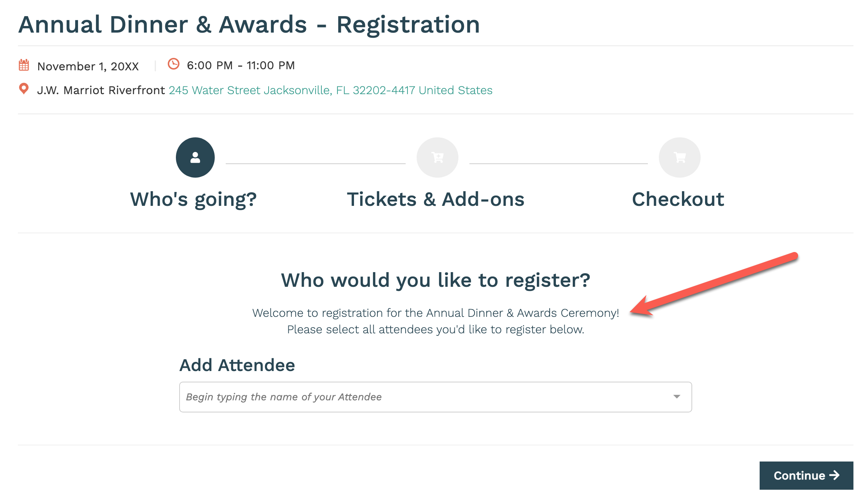Image resolution: width=867 pixels, height=504 pixels.
Task: Select the Checkout cart step icon
Action: coord(680,157)
